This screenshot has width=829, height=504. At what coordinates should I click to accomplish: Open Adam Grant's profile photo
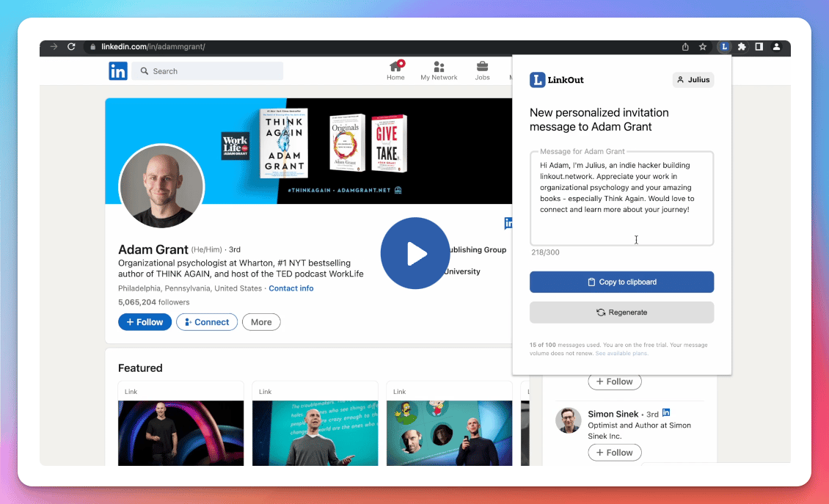pyautogui.click(x=161, y=186)
